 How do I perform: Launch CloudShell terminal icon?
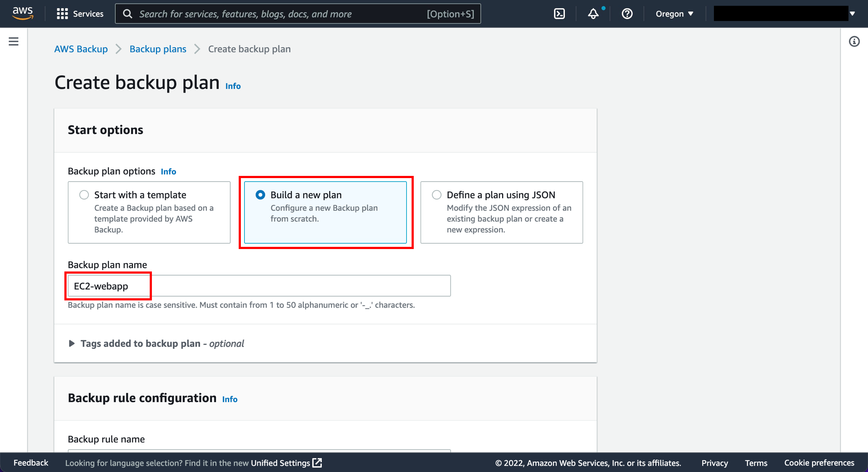(x=559, y=14)
